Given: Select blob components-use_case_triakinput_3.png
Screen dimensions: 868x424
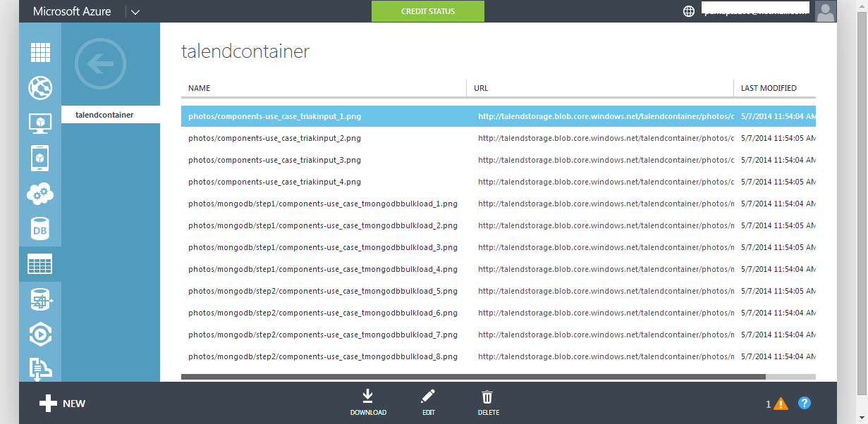Looking at the screenshot, I should (274, 160).
